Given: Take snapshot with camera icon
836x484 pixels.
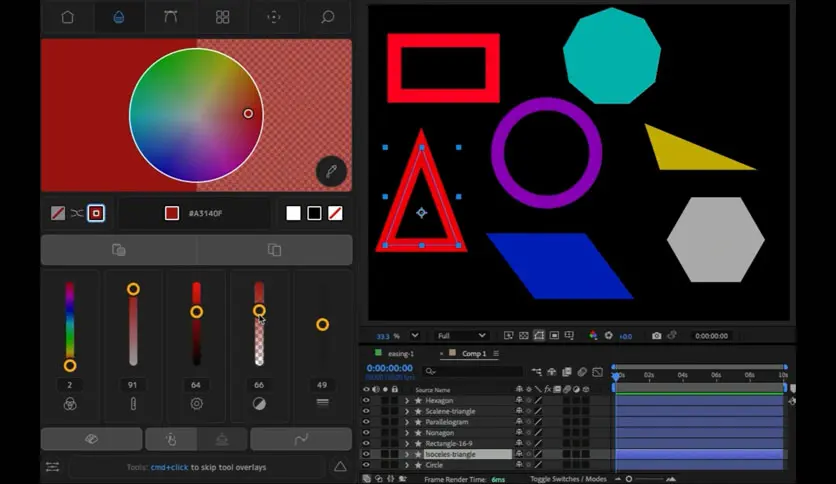Looking at the screenshot, I should pyautogui.click(x=656, y=335).
